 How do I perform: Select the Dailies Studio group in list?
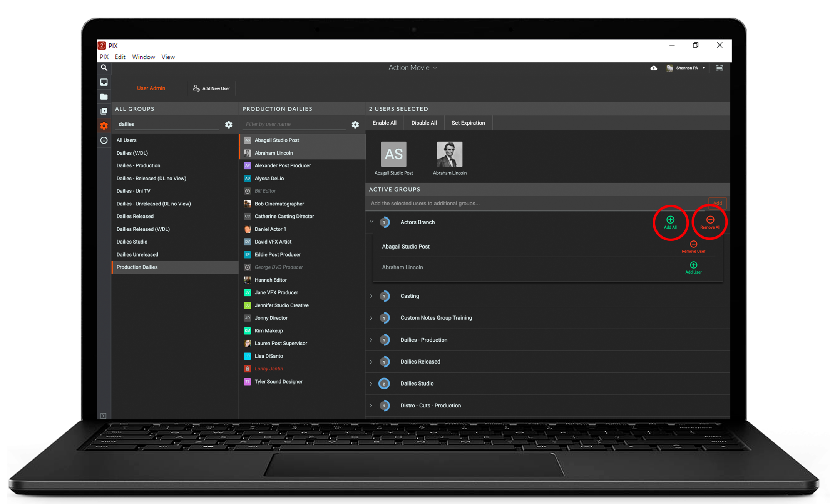132,242
